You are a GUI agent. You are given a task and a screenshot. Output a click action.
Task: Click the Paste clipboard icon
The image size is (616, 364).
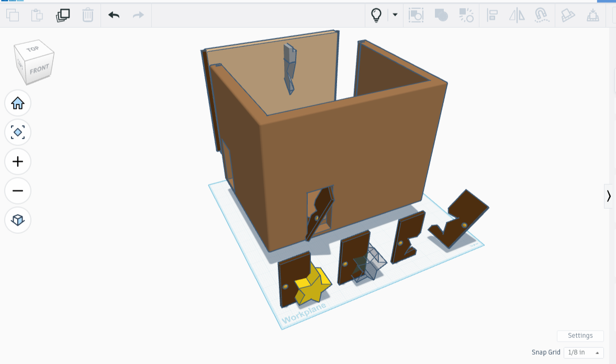(x=37, y=15)
